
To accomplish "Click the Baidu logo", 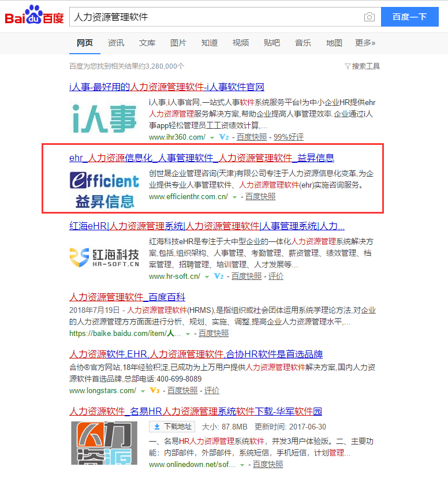I will click(34, 15).
